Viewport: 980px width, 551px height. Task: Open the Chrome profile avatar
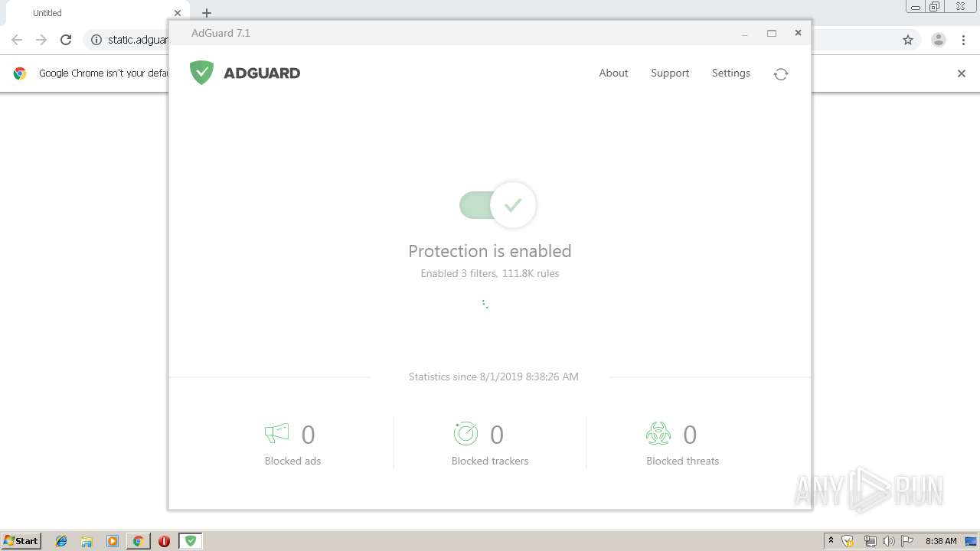click(939, 40)
